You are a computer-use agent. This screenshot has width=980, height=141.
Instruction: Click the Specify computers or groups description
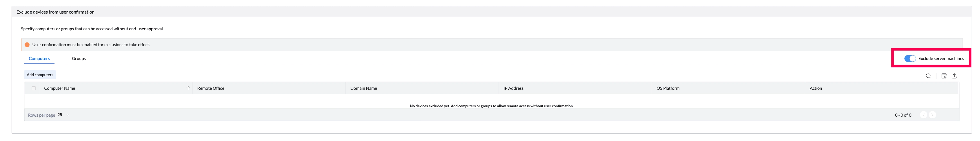(x=93, y=29)
